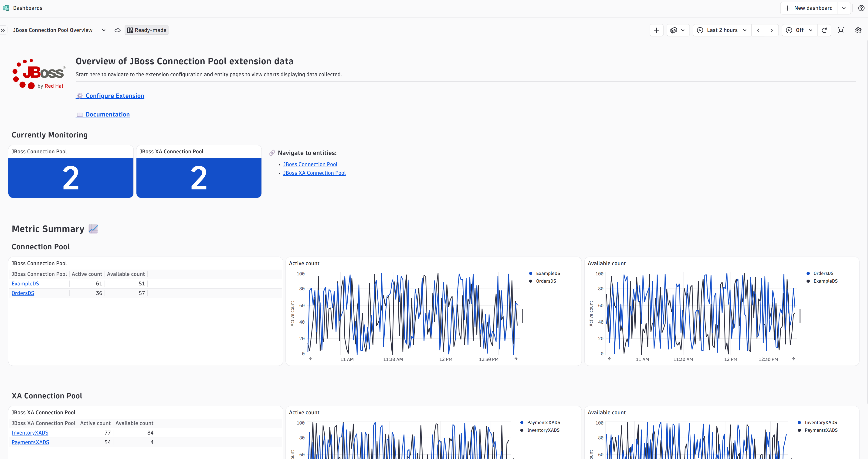Image resolution: width=868 pixels, height=459 pixels.
Task: Navigate to JBoss XA Connection Pool entities link
Action: coord(314,173)
